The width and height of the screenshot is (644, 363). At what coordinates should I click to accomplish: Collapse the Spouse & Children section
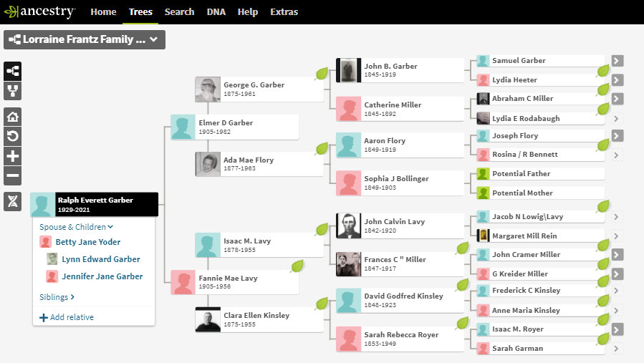point(77,227)
